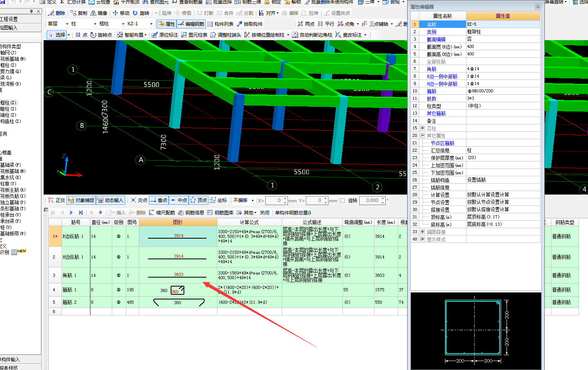Toggle the 编辑钢筋 edit rebar panel
The width and height of the screenshot is (588, 370).
click(191, 24)
